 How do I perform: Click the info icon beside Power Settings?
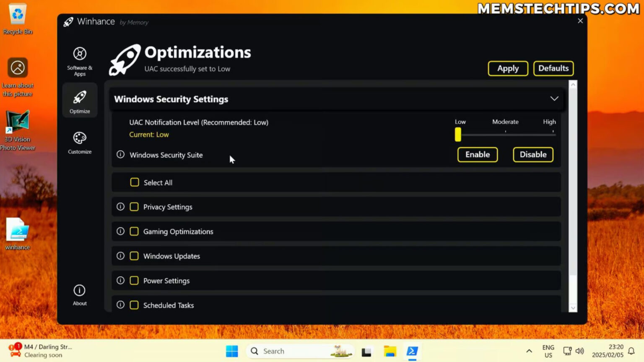click(x=120, y=280)
